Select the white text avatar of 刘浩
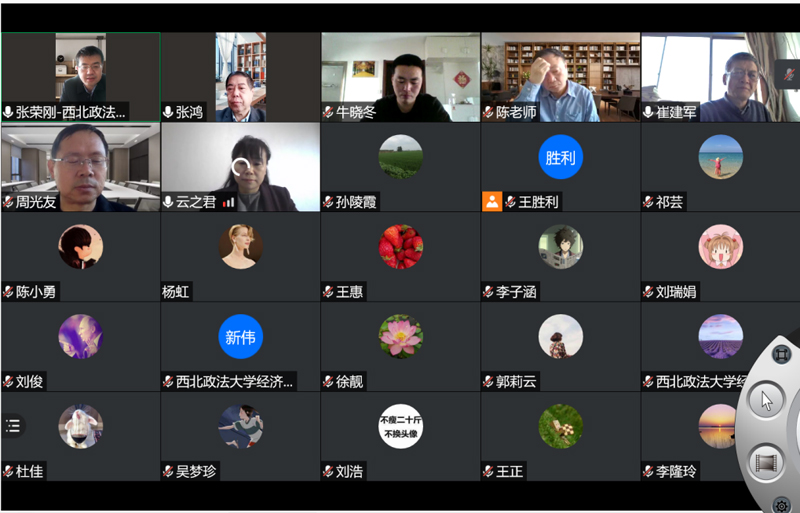Viewport: 800px width, 513px height. point(401,426)
